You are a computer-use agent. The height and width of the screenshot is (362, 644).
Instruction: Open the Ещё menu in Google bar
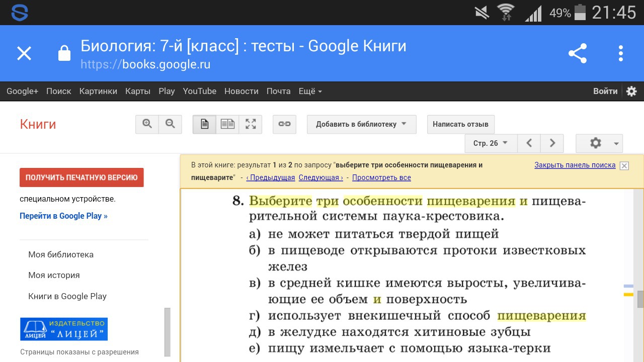point(310,91)
